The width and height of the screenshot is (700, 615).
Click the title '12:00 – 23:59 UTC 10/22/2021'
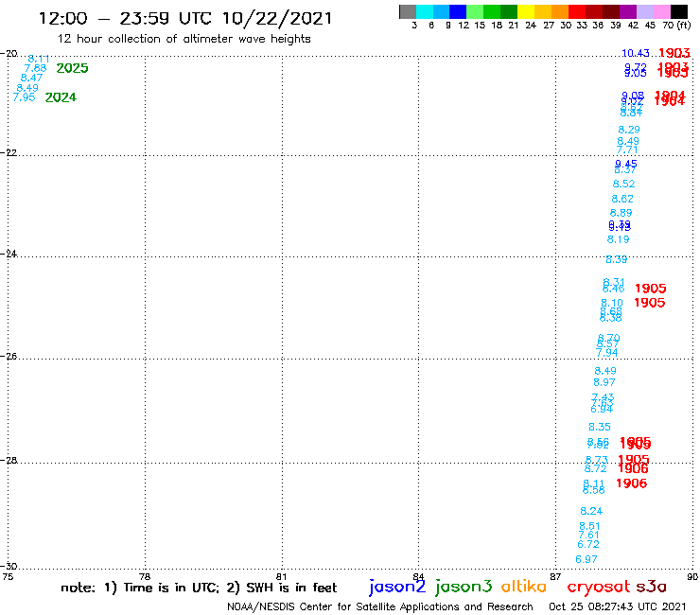pos(185,18)
